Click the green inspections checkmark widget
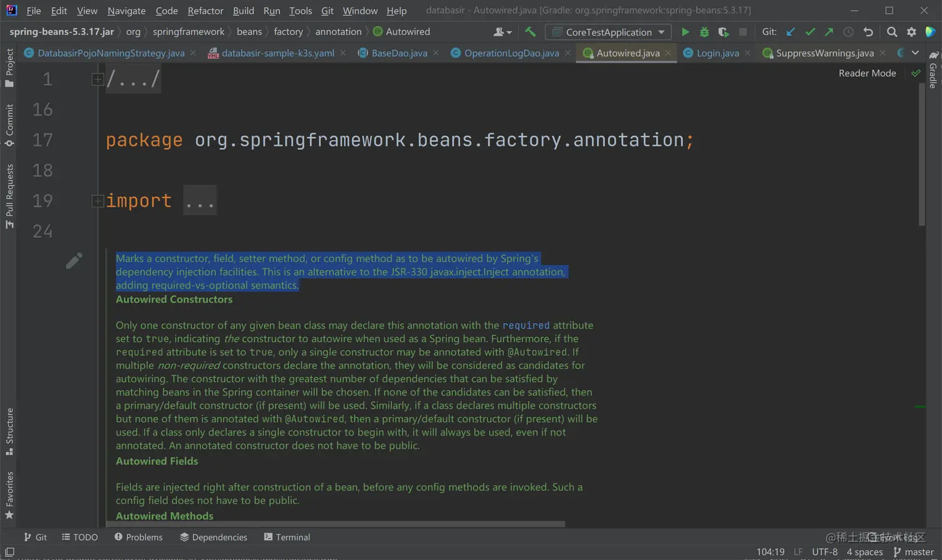The image size is (942, 560). pyautogui.click(x=916, y=73)
